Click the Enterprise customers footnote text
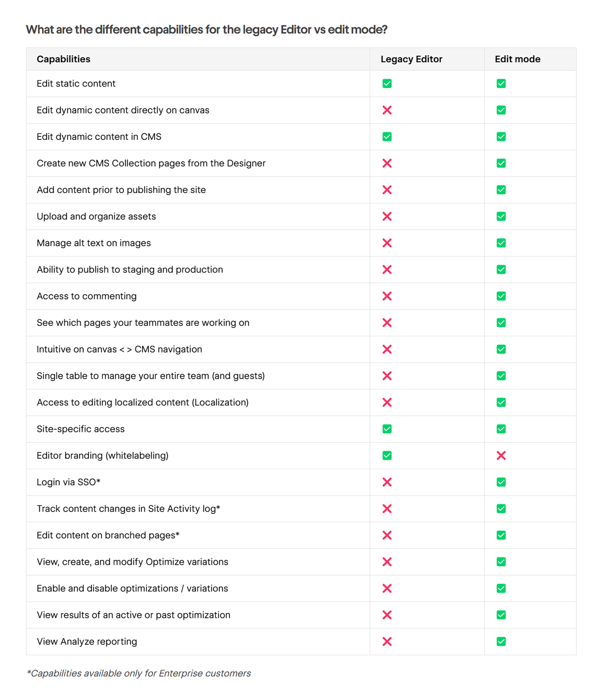Image resolution: width=597 pixels, height=700 pixels. coord(138,673)
